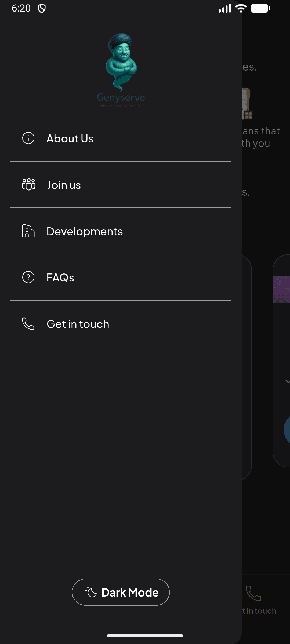Expand the card using the chevron on right edge
This screenshot has width=290, height=644.
[x=287, y=381]
